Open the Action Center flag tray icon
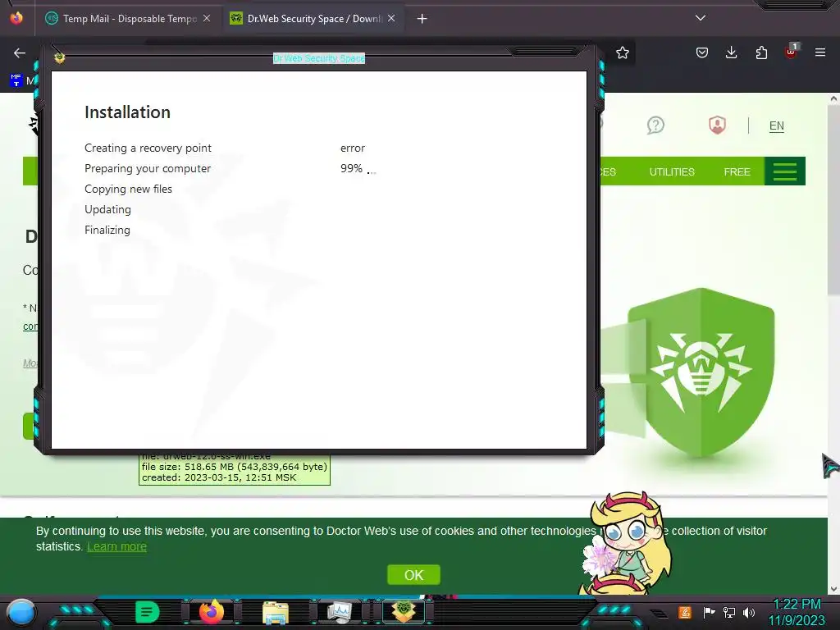840x630 pixels. point(709,612)
